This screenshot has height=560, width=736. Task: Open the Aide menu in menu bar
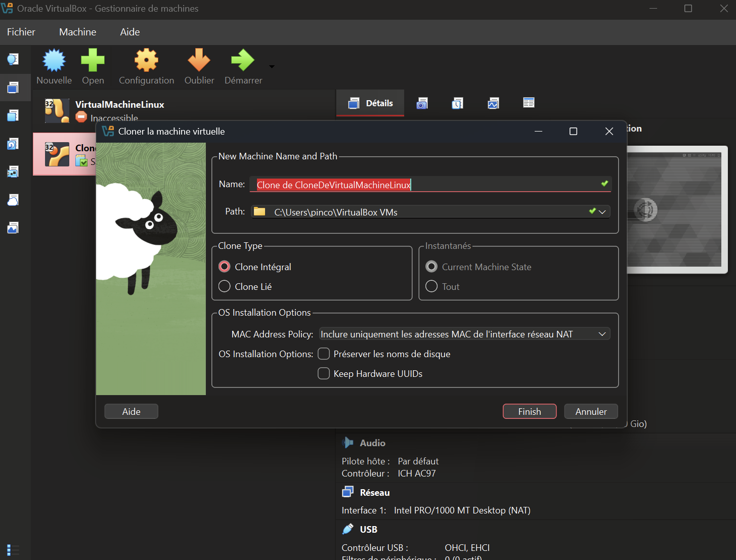click(x=130, y=32)
